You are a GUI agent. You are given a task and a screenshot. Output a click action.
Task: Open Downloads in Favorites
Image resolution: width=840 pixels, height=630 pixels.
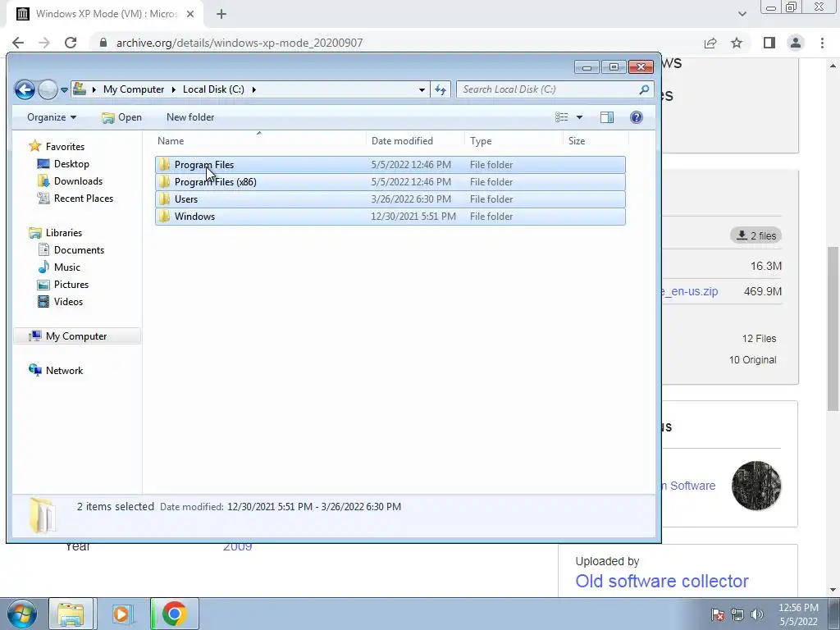click(78, 181)
